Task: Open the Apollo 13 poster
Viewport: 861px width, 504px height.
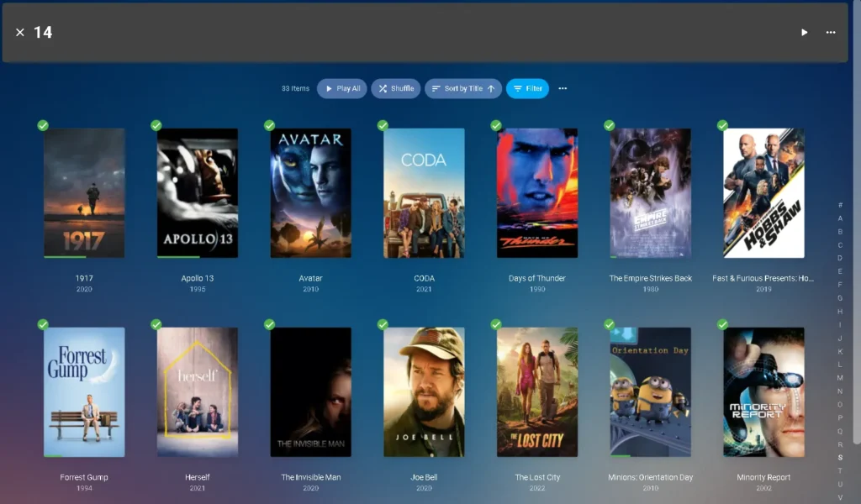Action: click(x=197, y=193)
